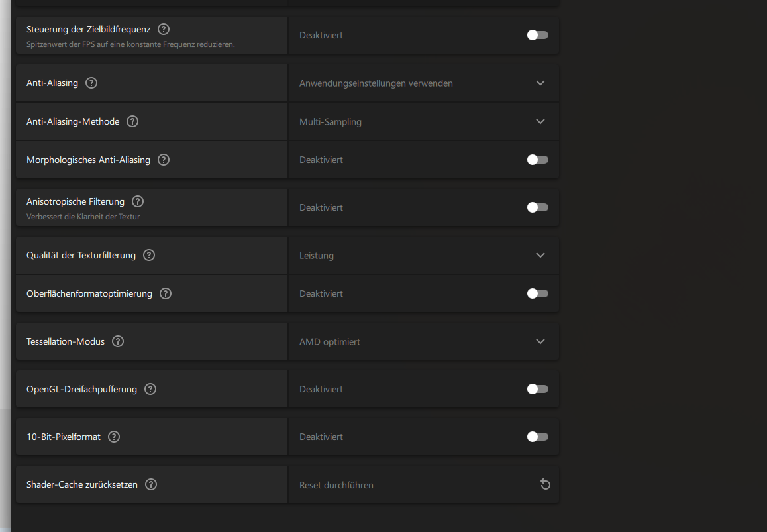Toggle Oberflächenformatoptimierung switch
Image resolution: width=767 pixels, height=532 pixels.
click(x=537, y=293)
